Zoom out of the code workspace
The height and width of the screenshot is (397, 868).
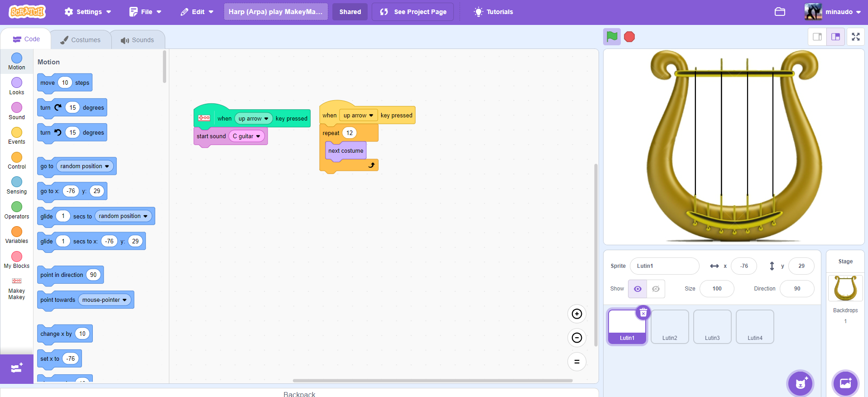coord(577,338)
